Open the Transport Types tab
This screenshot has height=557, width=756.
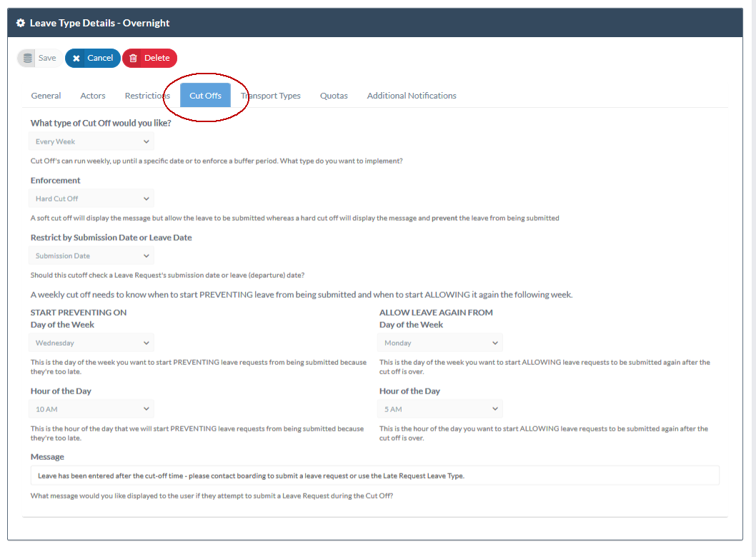click(x=271, y=95)
